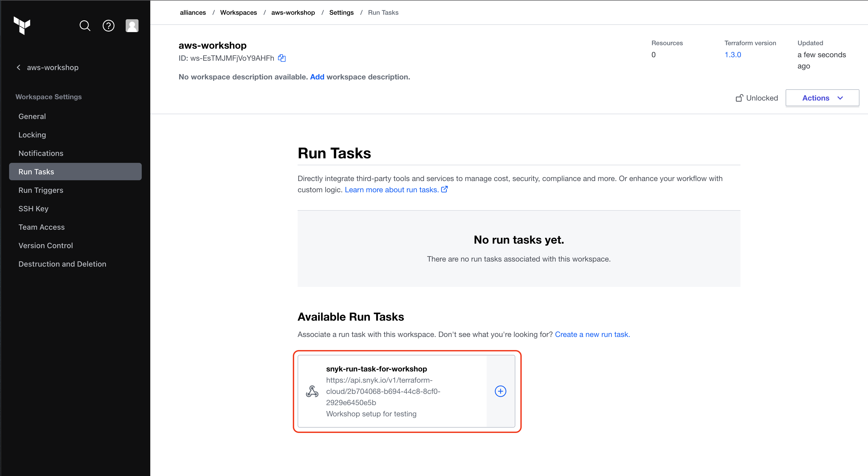This screenshot has width=868, height=476.
Task: Click the Resources count value 0
Action: pyautogui.click(x=653, y=55)
